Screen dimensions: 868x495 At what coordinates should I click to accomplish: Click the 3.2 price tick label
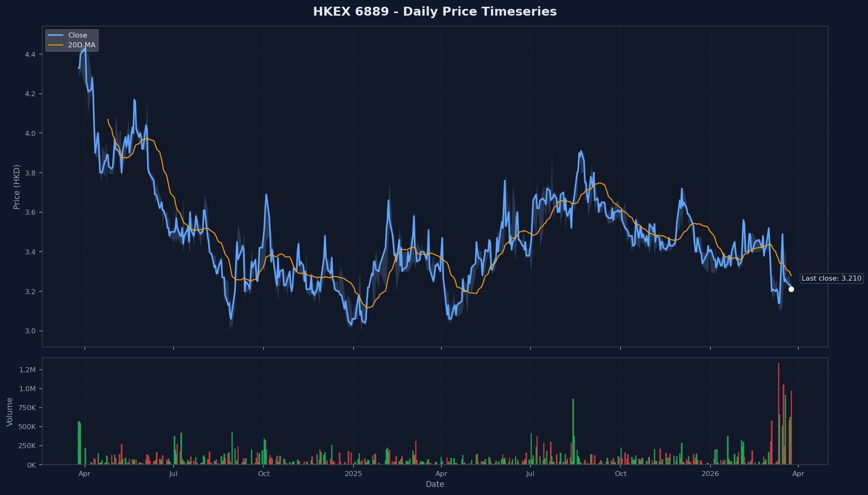pos(30,292)
